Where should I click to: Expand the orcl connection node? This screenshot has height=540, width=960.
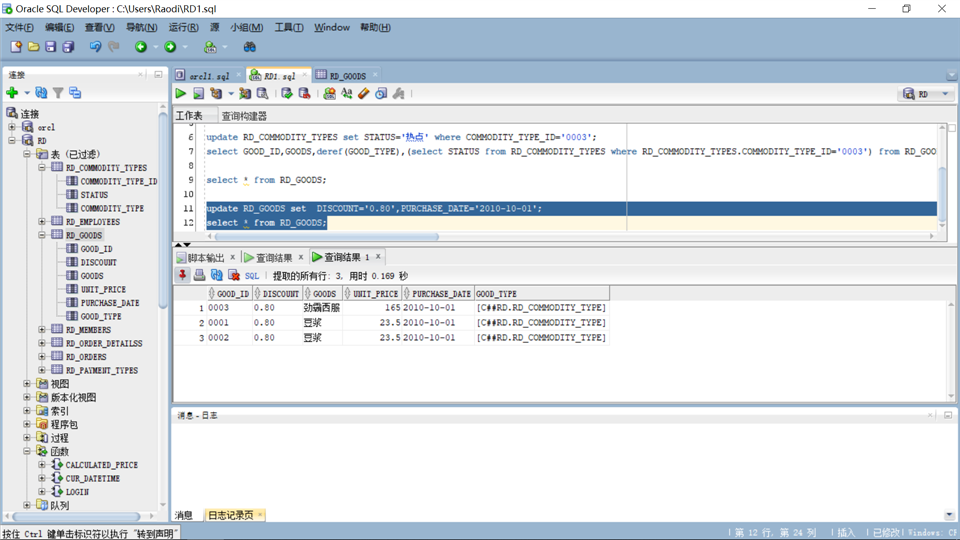click(12, 127)
